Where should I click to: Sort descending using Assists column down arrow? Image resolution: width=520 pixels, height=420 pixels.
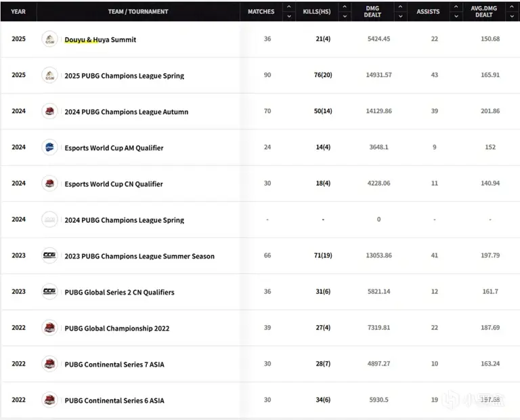click(x=457, y=16)
